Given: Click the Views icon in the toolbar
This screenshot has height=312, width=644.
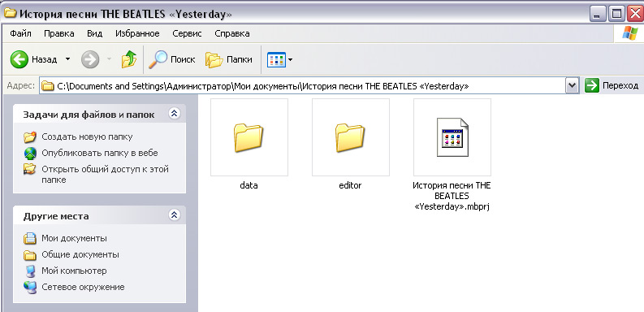Looking at the screenshot, I should coord(276,60).
